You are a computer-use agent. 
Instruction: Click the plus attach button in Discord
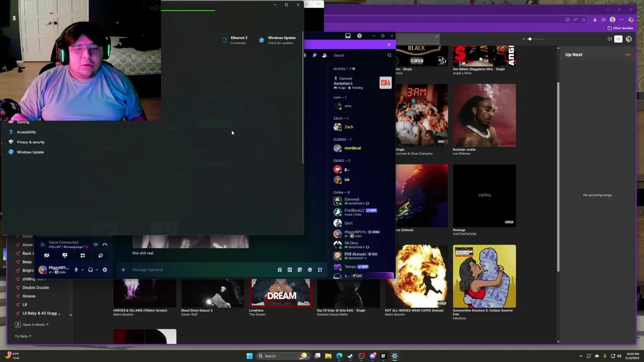point(123,269)
